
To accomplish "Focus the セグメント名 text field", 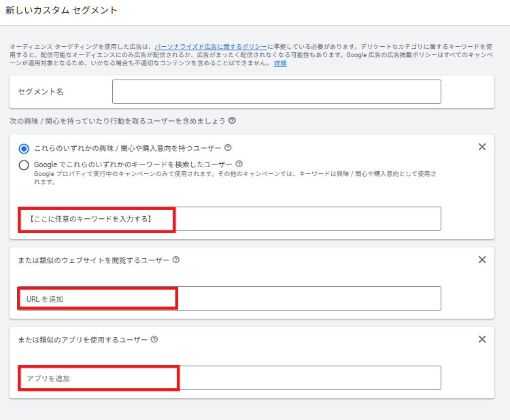I will click(x=276, y=92).
